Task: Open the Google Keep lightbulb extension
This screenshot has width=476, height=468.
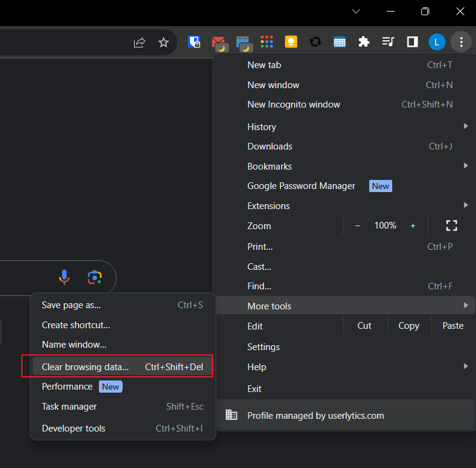Action: 291,42
